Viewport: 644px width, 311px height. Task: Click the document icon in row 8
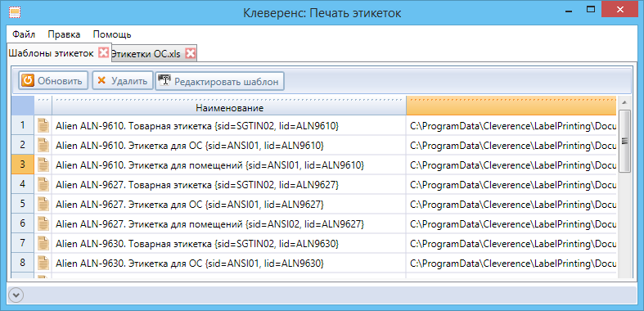43,264
